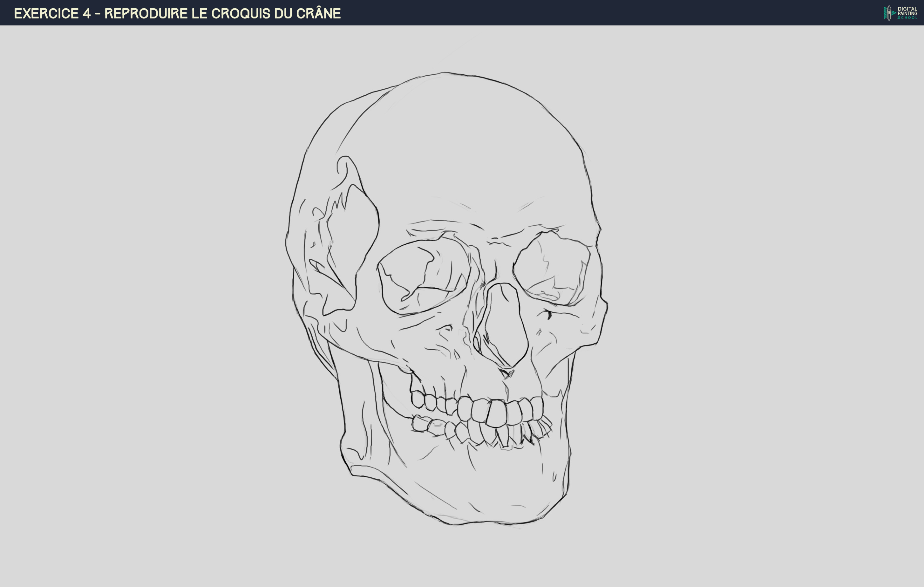
Task: Click the upper front teeth of the skull
Action: point(497,413)
